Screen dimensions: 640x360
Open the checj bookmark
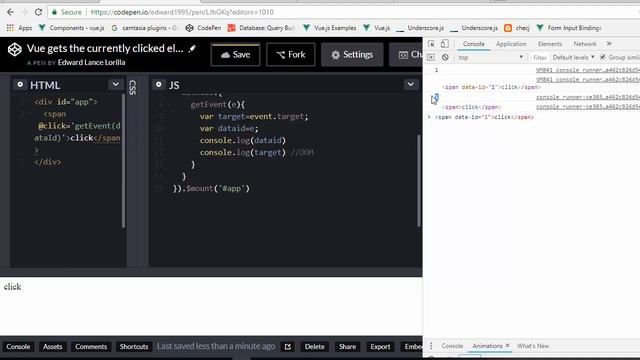(517, 28)
